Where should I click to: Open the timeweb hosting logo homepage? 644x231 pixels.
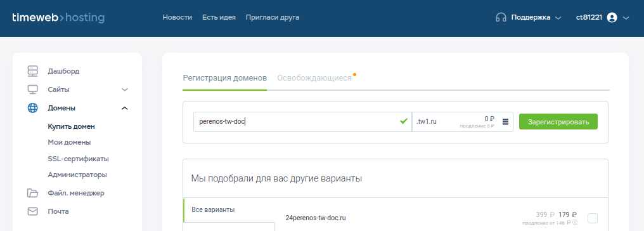tap(58, 18)
